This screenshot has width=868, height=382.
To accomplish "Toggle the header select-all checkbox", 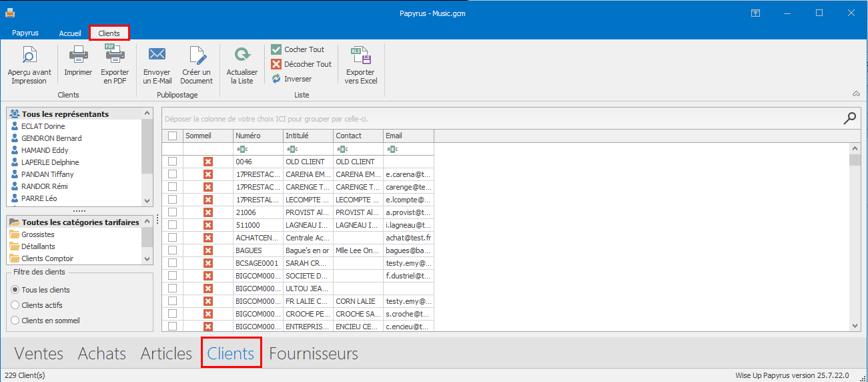I will (x=173, y=136).
